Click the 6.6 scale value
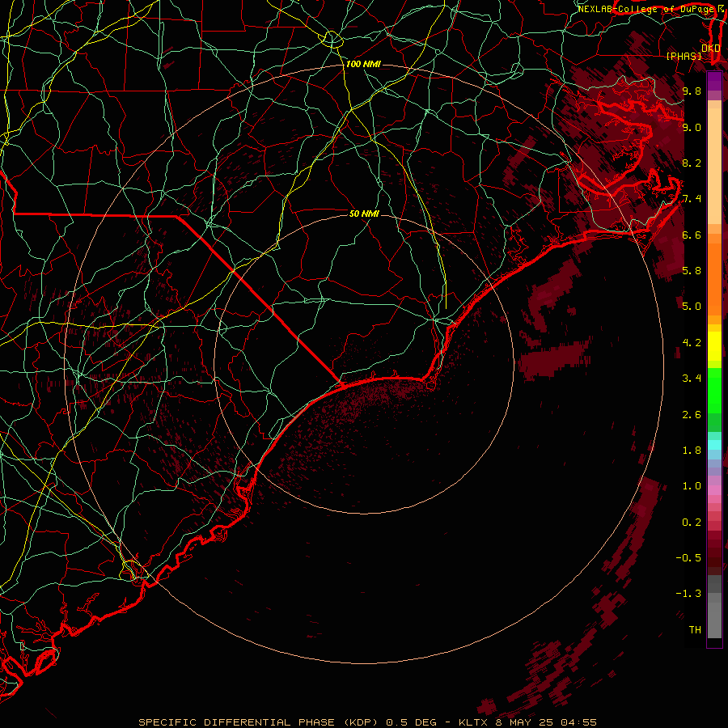 pyautogui.click(x=692, y=235)
